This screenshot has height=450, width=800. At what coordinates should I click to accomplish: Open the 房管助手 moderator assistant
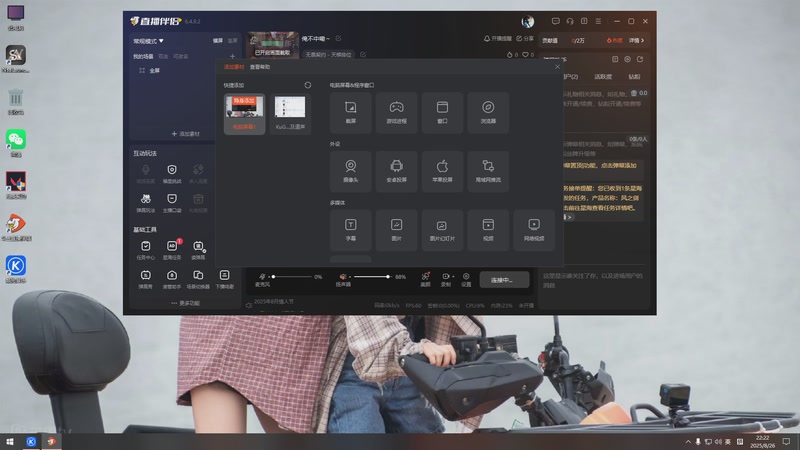172,280
